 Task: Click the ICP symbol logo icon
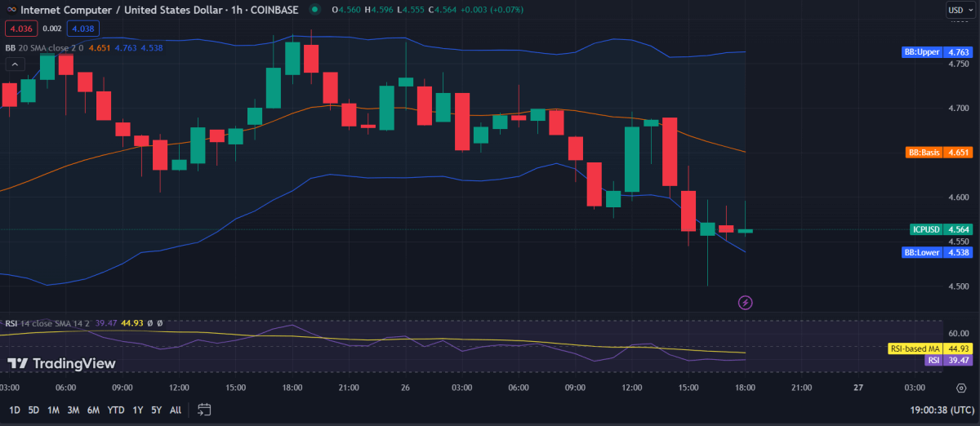(10, 11)
